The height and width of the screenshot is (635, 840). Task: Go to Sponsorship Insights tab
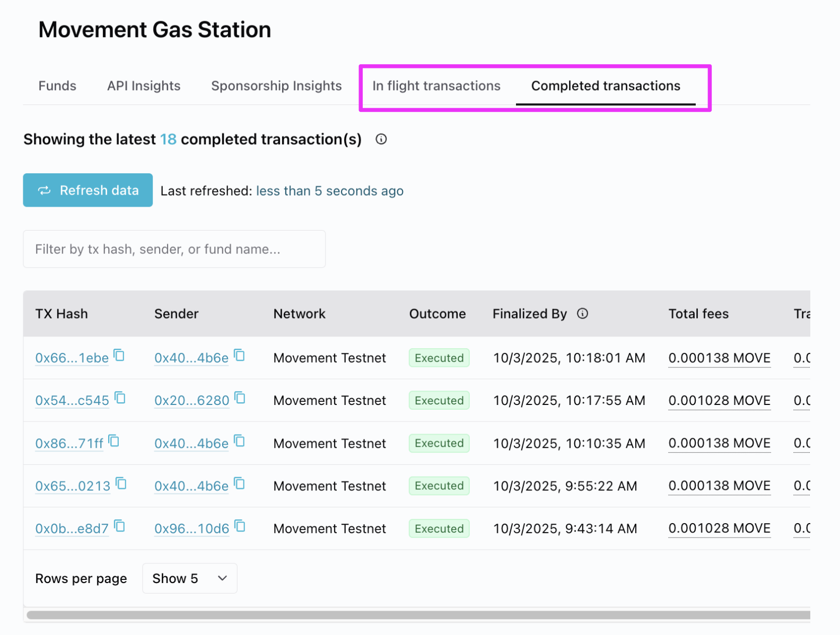point(276,86)
